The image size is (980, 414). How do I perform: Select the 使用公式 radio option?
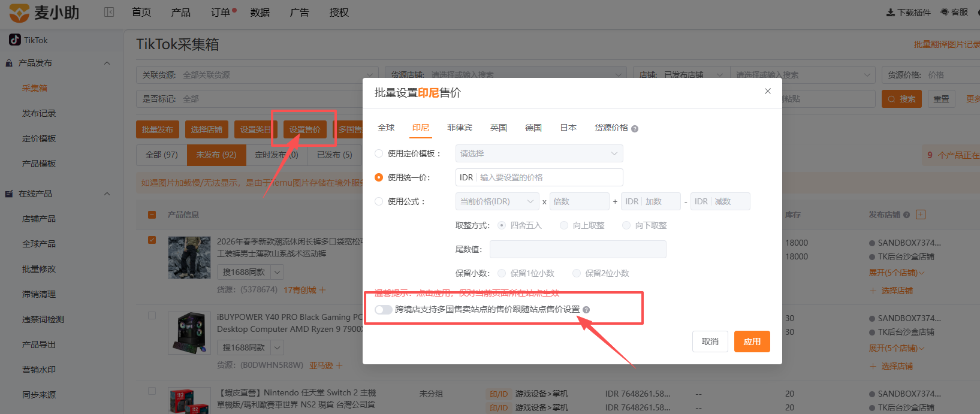(x=379, y=201)
